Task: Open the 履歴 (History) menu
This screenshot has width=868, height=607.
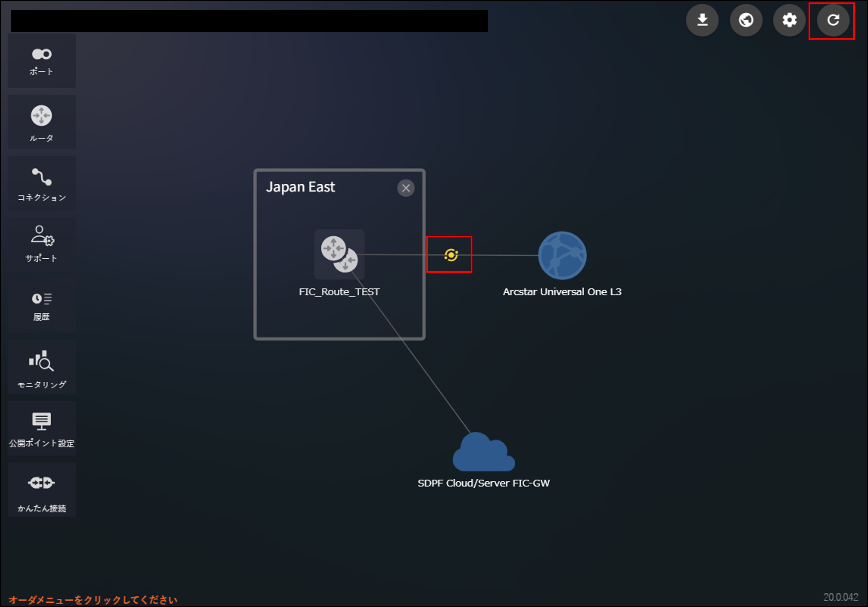Action: click(x=42, y=306)
